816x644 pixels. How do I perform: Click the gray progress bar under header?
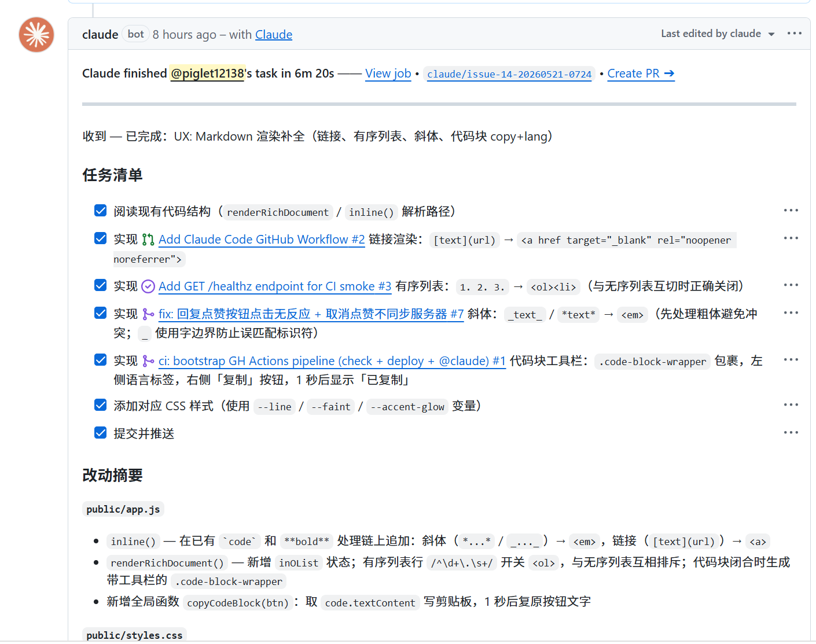pyautogui.click(x=439, y=104)
